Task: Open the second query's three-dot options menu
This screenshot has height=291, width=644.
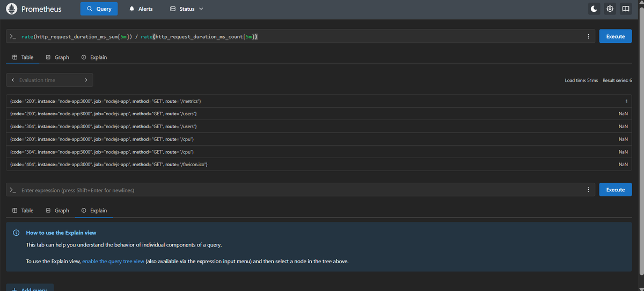Action: point(589,190)
